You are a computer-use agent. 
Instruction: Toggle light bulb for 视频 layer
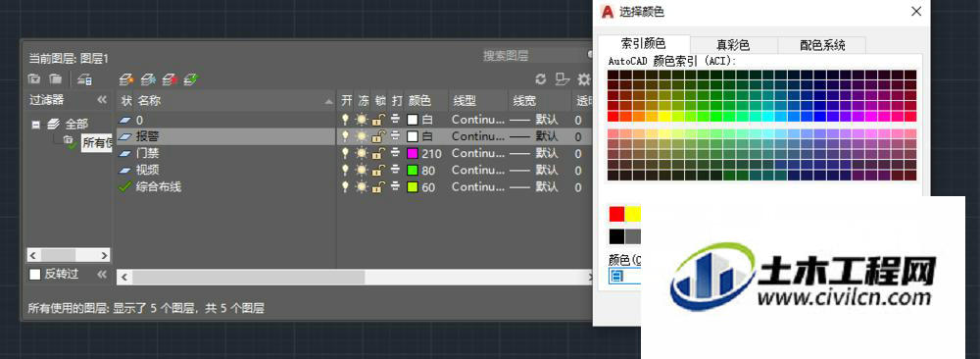point(345,170)
